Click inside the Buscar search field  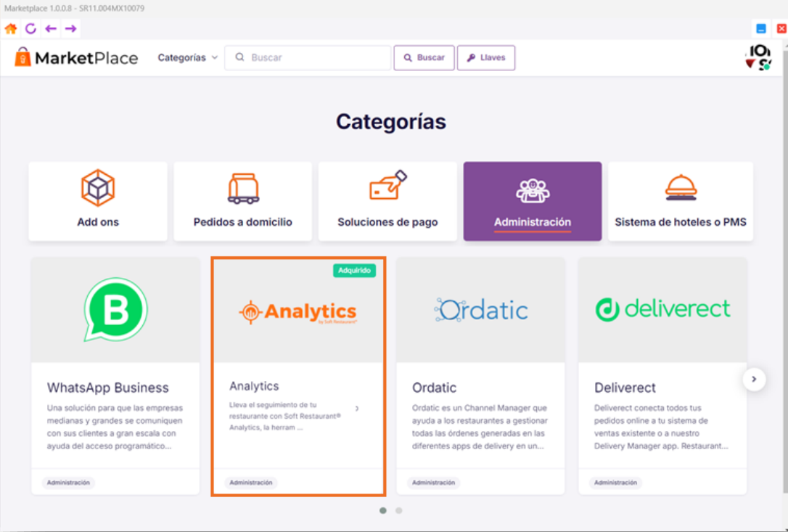tap(308, 57)
